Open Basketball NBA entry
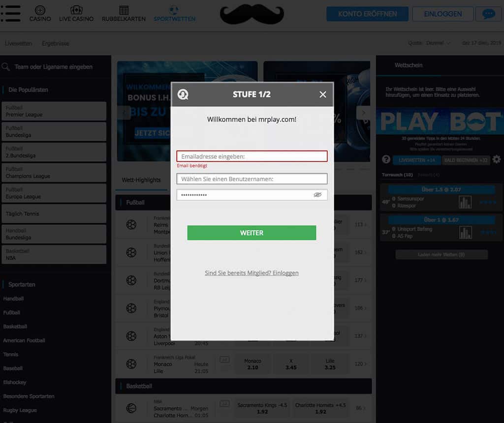The width and height of the screenshot is (504, 423). click(x=54, y=255)
